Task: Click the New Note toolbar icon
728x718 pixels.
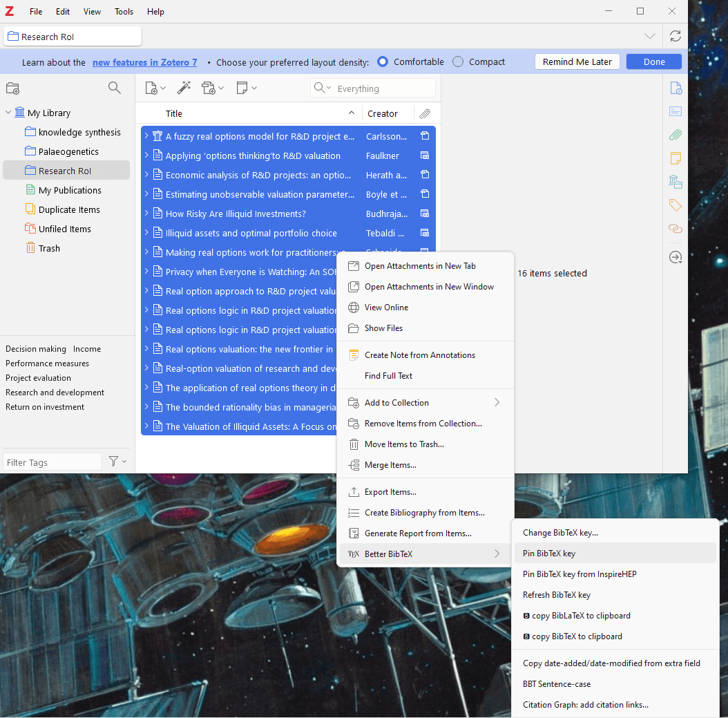Action: [x=242, y=88]
